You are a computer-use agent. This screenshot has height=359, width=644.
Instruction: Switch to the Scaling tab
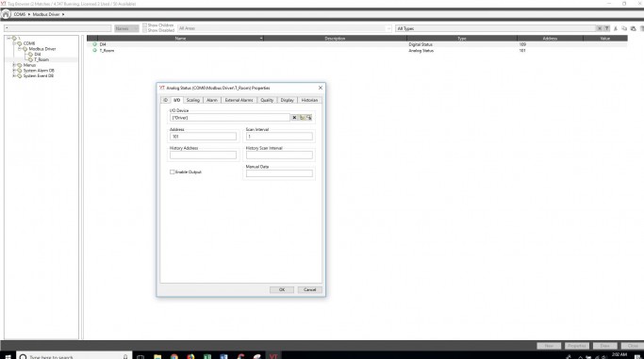tap(193, 100)
